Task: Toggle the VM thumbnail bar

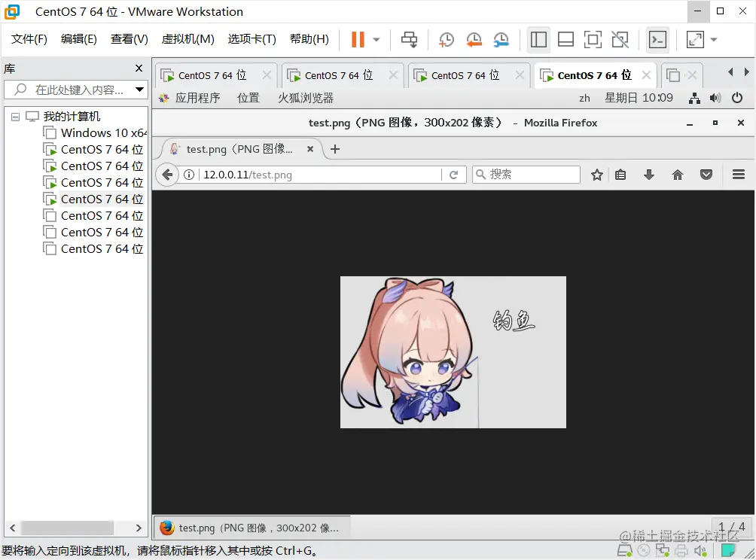Action: click(565, 39)
